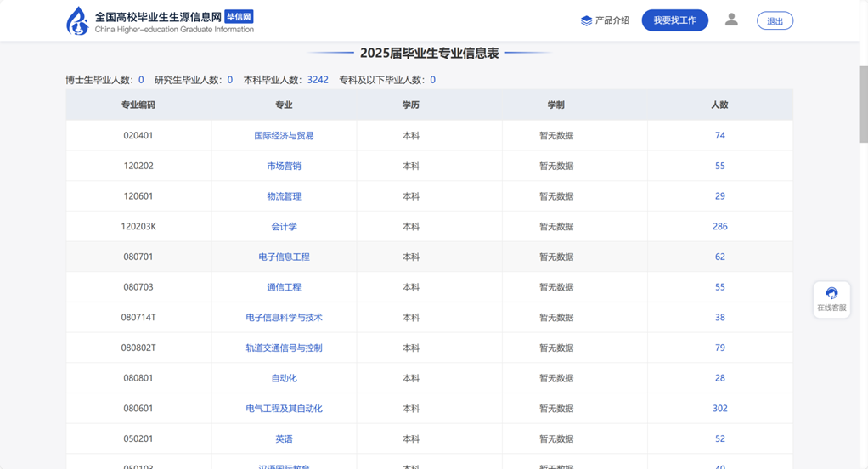Click the 研究生毕业人数 label
The image size is (868, 469).
tap(188, 80)
